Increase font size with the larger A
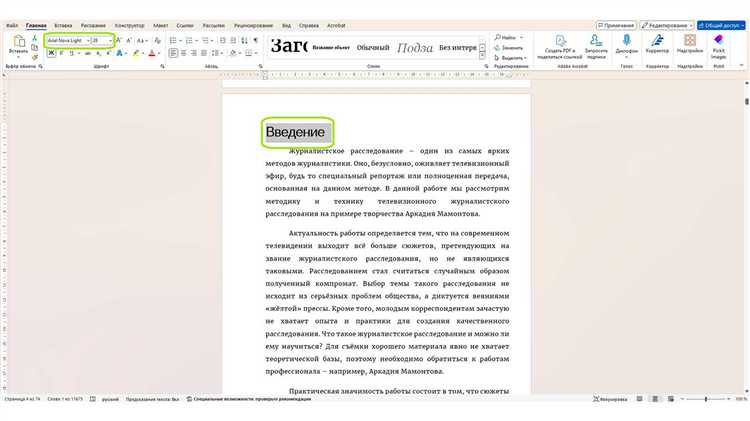Screen dimensions: 750x421 (119, 40)
